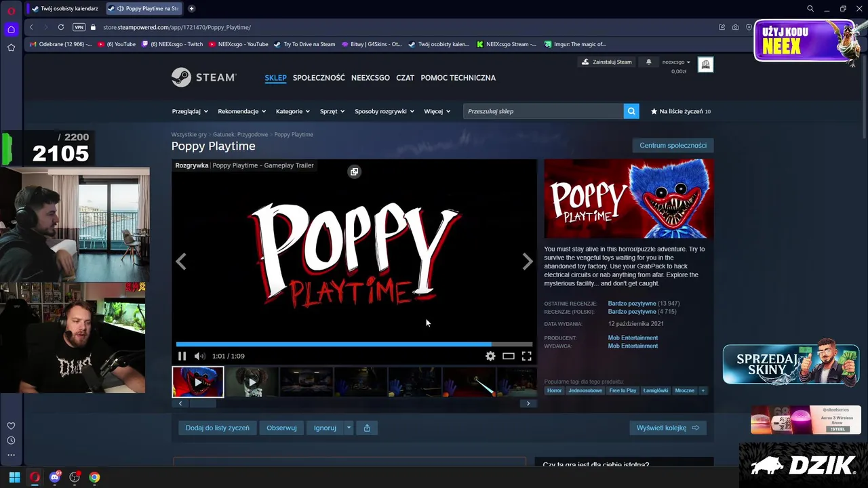The image size is (868, 488).
Task: Grab the thumbnail strip scrollbar handle
Action: [202, 403]
